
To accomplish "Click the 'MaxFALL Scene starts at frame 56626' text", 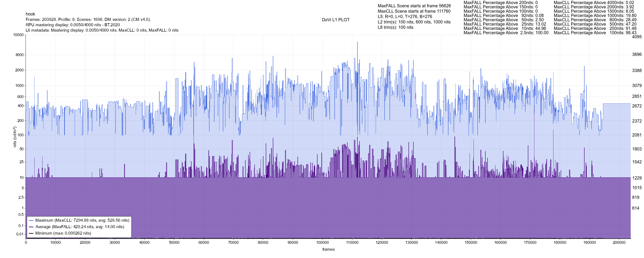I will coord(414,6).
